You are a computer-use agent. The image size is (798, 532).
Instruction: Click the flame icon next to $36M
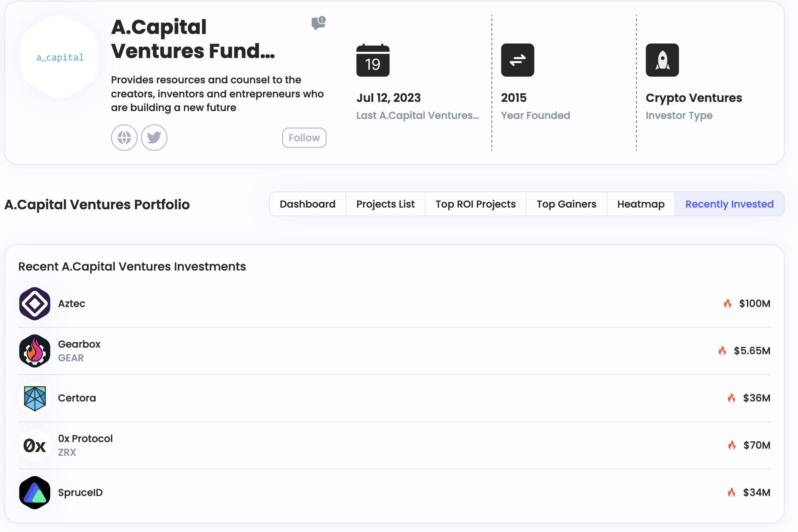click(732, 398)
